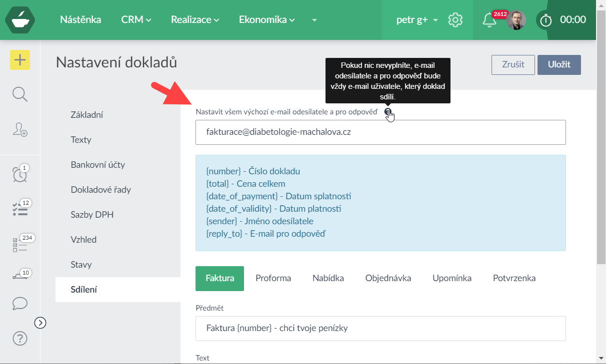This screenshot has height=364, width=606.
Task: Open search with the magnifier icon
Action: point(20,94)
